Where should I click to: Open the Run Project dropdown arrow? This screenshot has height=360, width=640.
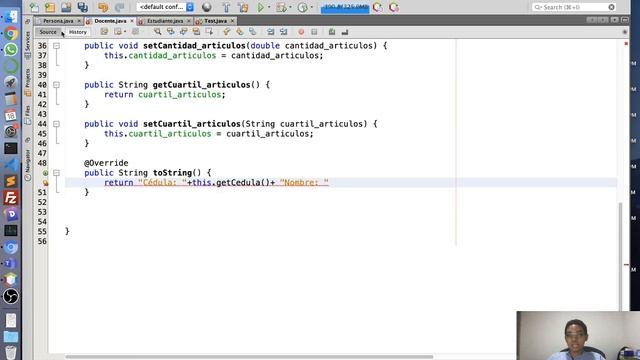269,7
